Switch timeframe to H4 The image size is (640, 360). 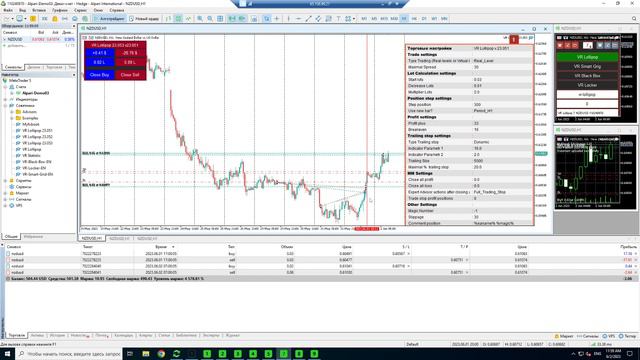click(414, 18)
